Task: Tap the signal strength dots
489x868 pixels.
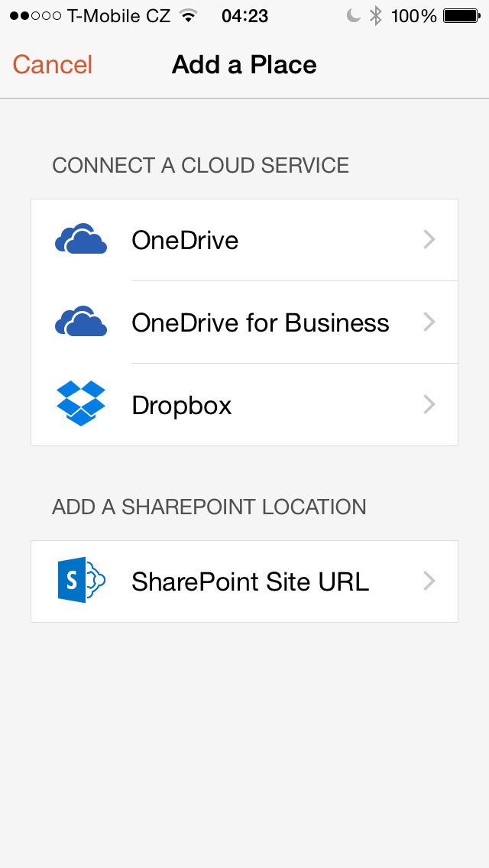Action: pos(35,16)
